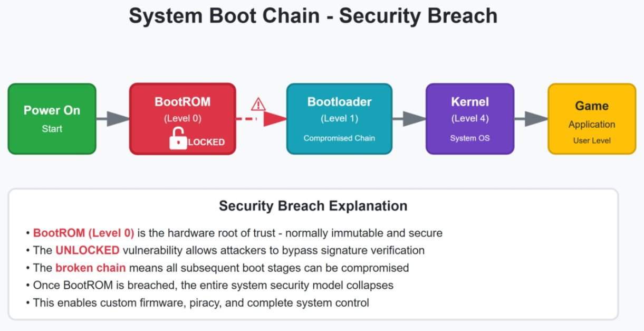Click the Security Breach Explanation heading
This screenshot has width=644, height=331.
tap(313, 205)
